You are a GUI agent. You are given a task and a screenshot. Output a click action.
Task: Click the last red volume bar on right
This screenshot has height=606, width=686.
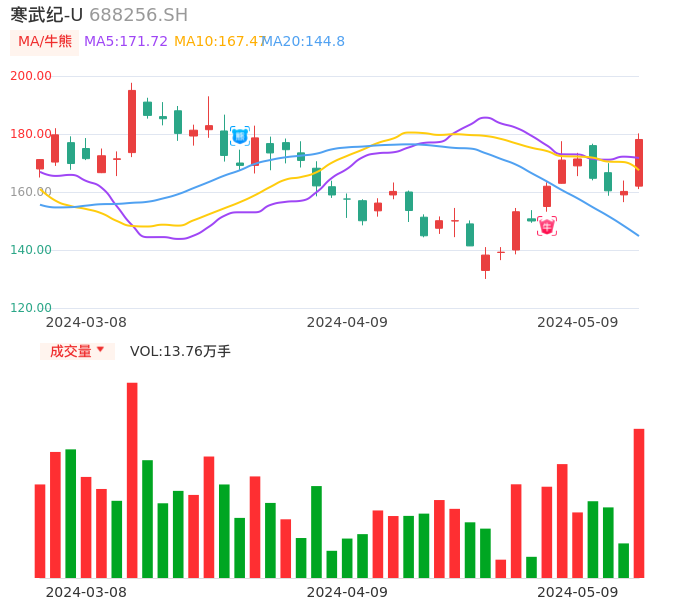click(639, 503)
